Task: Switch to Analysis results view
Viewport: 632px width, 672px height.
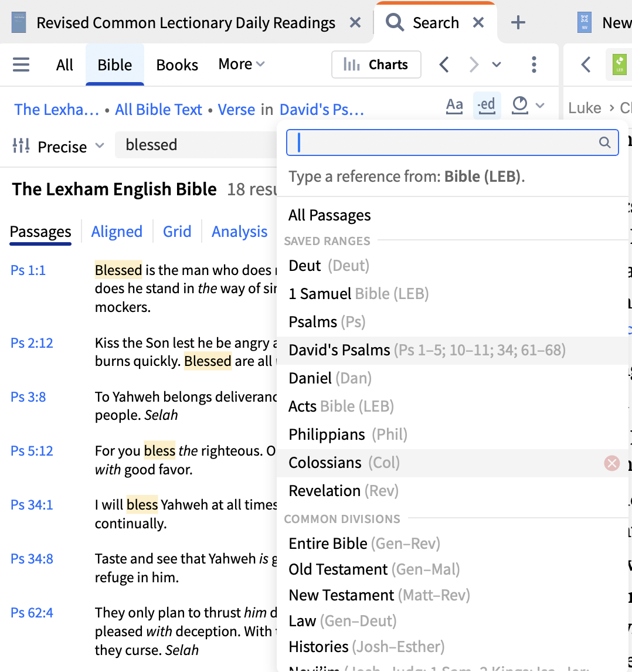Action: pyautogui.click(x=240, y=232)
